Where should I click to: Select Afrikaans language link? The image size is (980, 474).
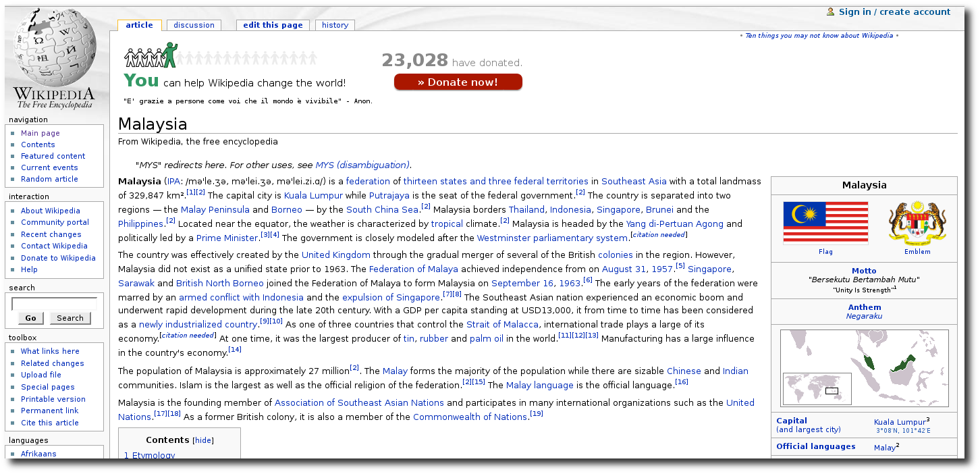38,454
